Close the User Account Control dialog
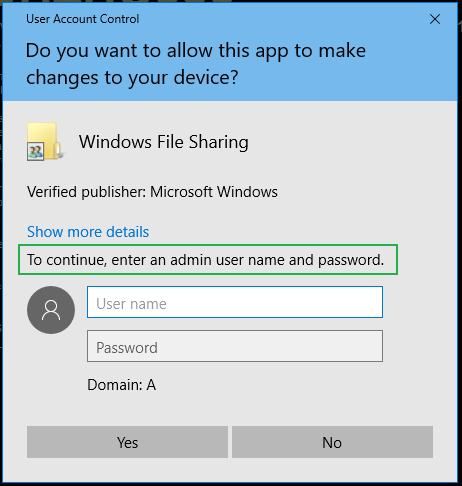The image size is (462, 486). [x=435, y=19]
